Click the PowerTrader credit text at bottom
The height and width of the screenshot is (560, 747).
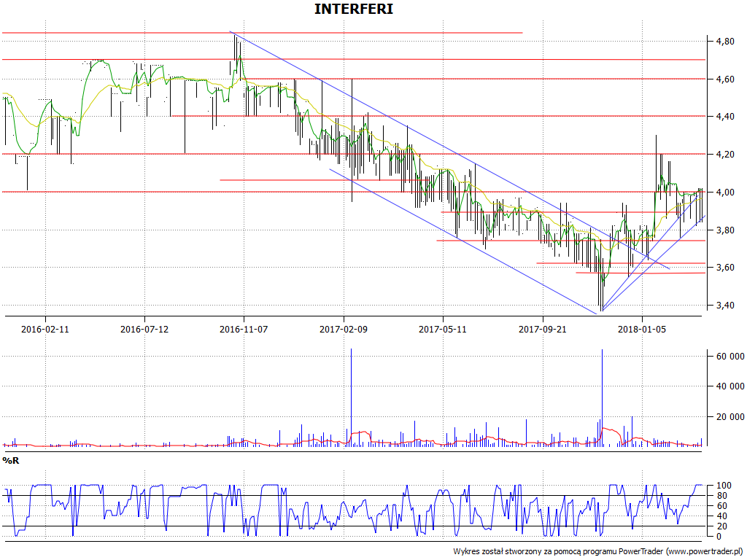(x=598, y=551)
